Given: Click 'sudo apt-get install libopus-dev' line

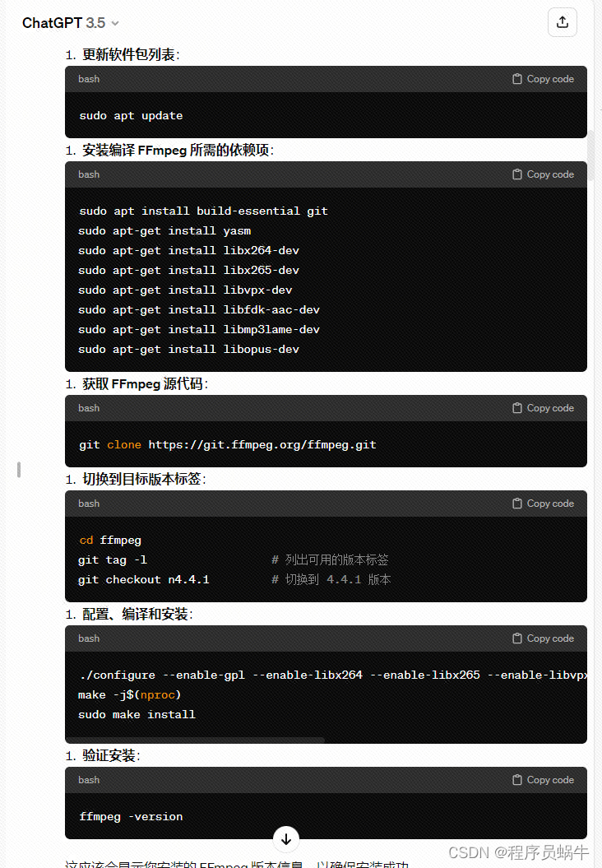Looking at the screenshot, I should [188, 350].
